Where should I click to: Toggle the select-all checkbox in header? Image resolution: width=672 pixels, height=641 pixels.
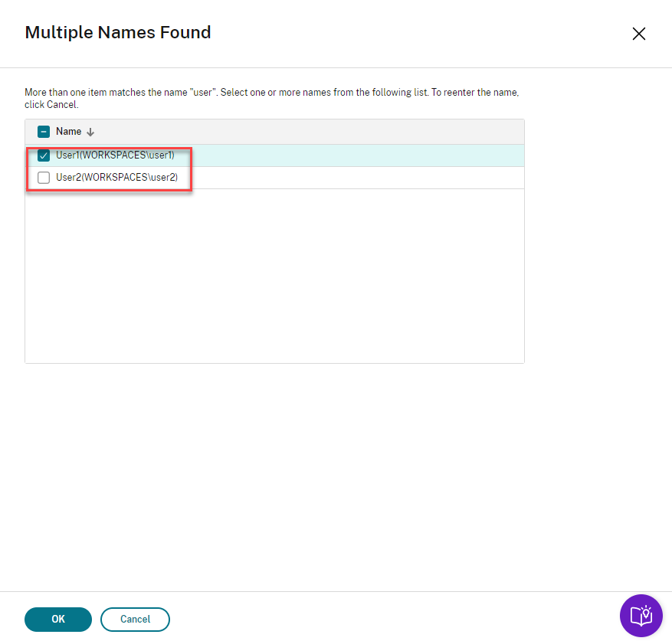(x=44, y=132)
